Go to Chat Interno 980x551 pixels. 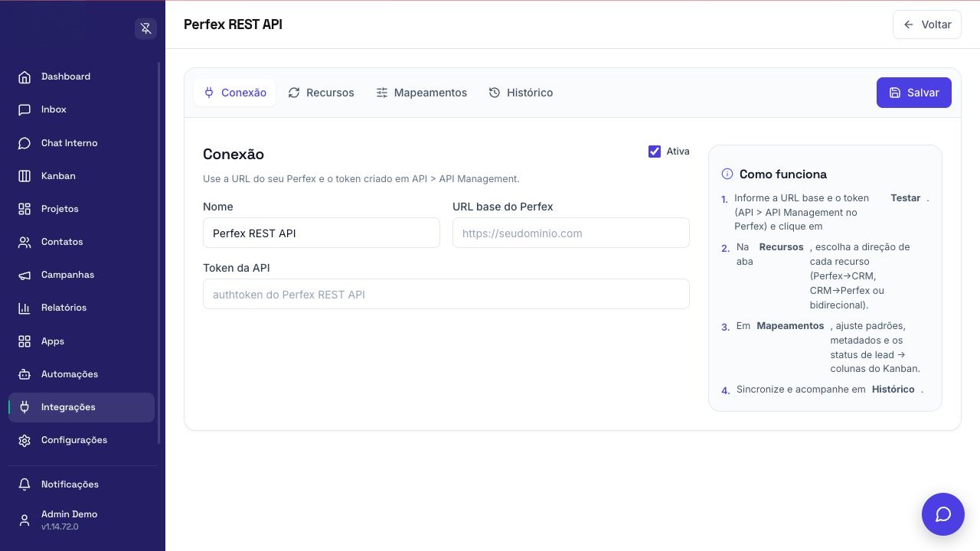point(81,143)
